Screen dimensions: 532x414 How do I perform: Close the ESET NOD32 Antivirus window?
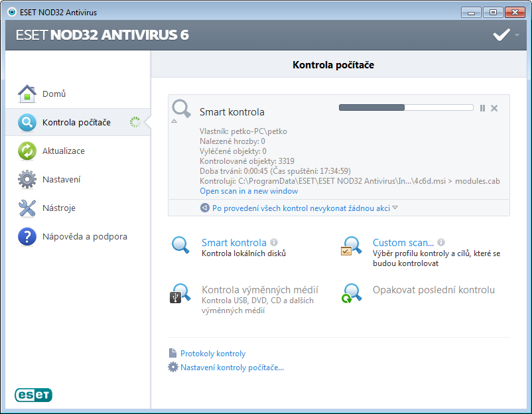[515, 13]
